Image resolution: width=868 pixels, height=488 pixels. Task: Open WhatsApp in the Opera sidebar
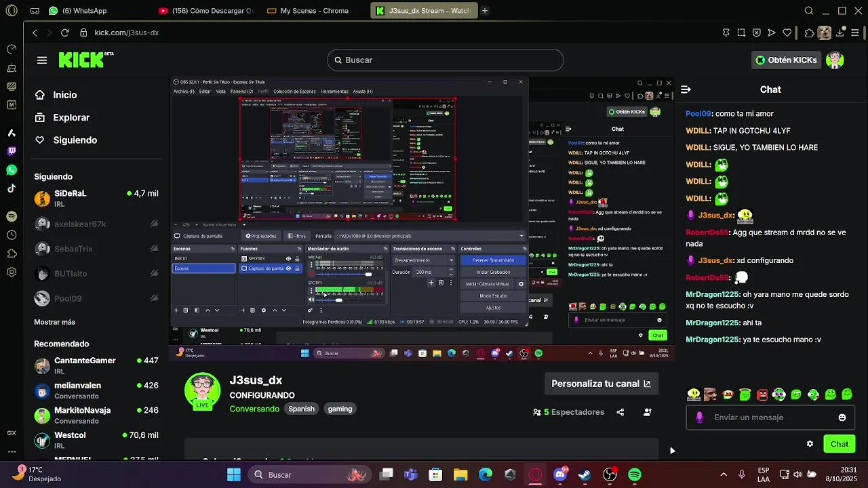(12, 170)
